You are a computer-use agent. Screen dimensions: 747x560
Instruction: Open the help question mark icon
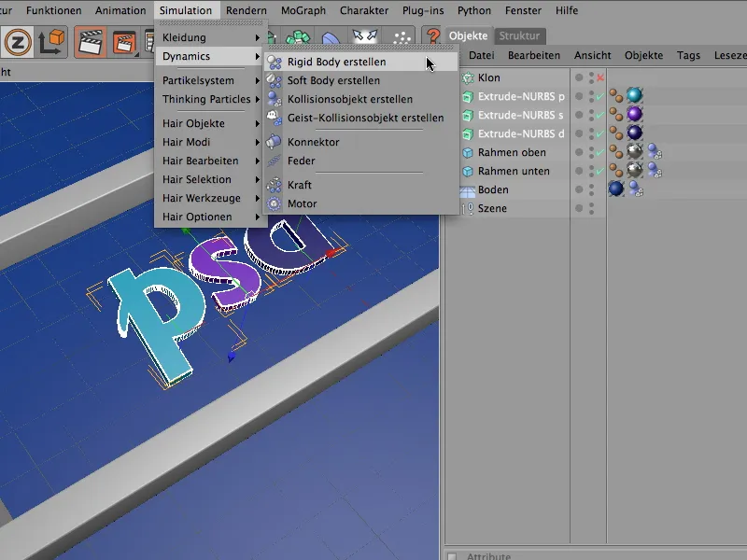click(432, 37)
